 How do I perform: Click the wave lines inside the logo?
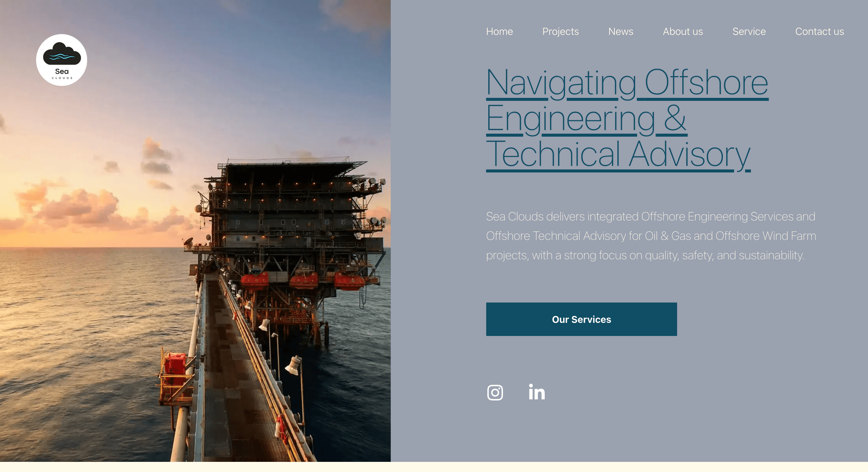coord(62,56)
